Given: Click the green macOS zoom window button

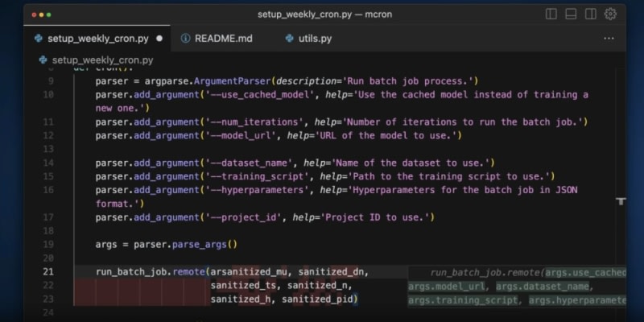Looking at the screenshot, I should [x=47, y=14].
